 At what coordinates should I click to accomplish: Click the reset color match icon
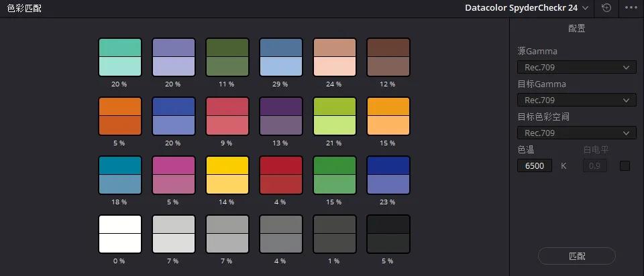point(606,8)
